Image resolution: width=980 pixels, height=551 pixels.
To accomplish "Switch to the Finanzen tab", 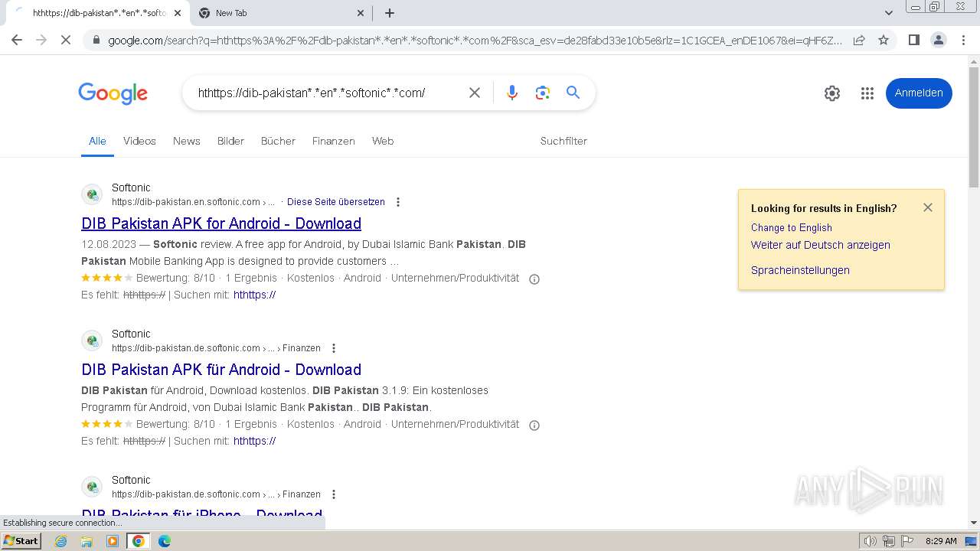I will point(333,141).
